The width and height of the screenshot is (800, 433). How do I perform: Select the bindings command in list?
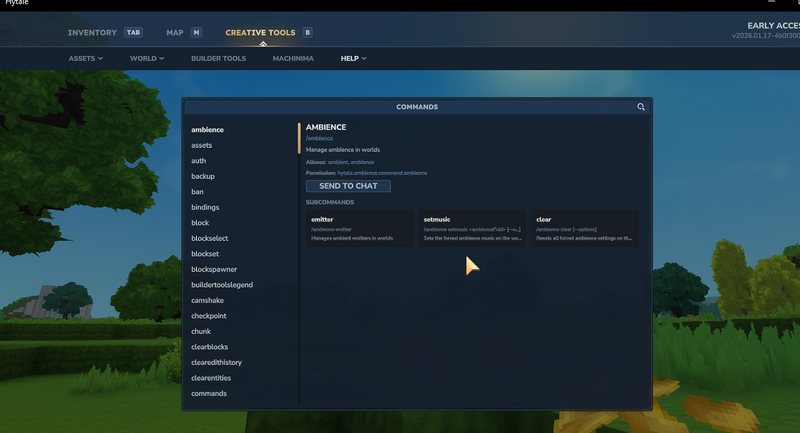(x=205, y=207)
